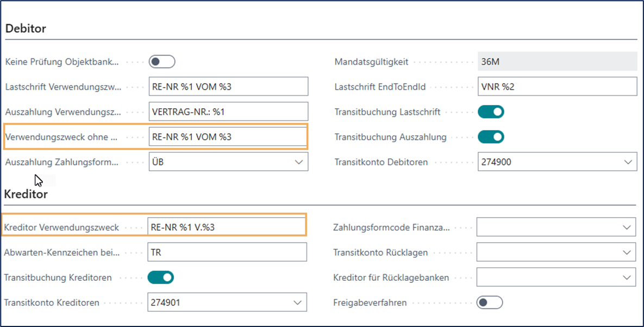Expand the Auszahlung Zahlungsformcode dropdown showing ÜB
This screenshot has width=644, height=327.
tap(300, 162)
